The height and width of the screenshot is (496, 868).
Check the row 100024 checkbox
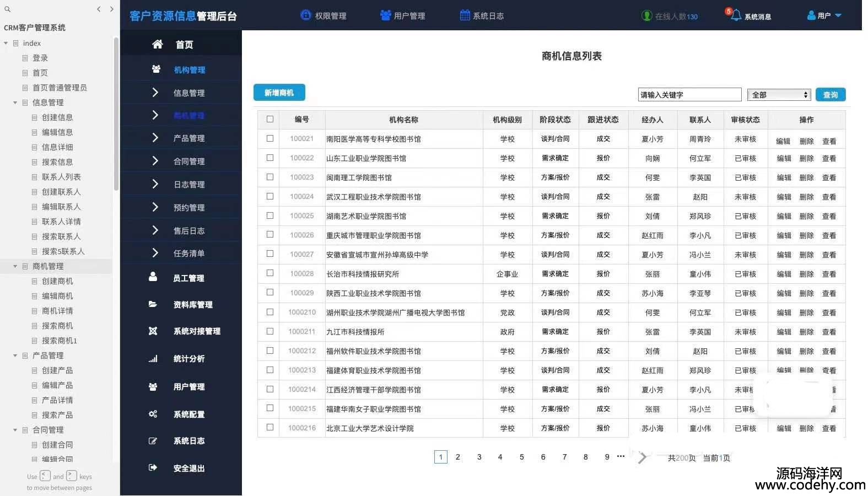(270, 196)
